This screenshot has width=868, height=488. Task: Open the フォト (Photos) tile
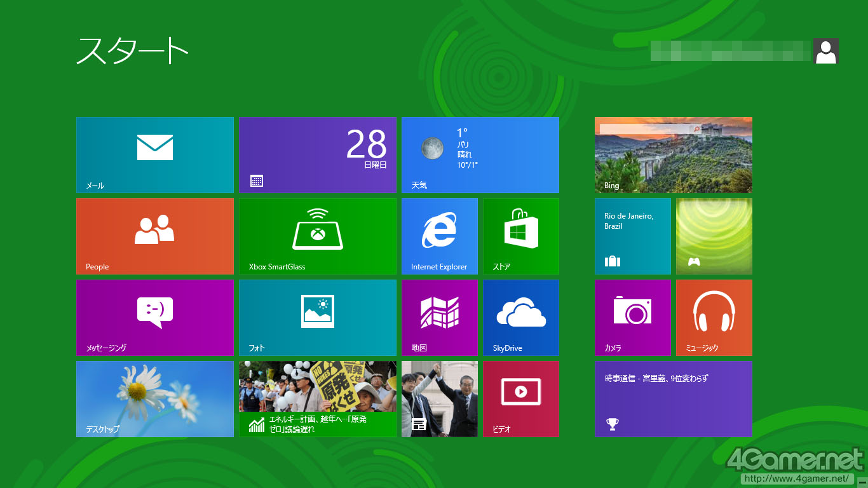point(318,318)
